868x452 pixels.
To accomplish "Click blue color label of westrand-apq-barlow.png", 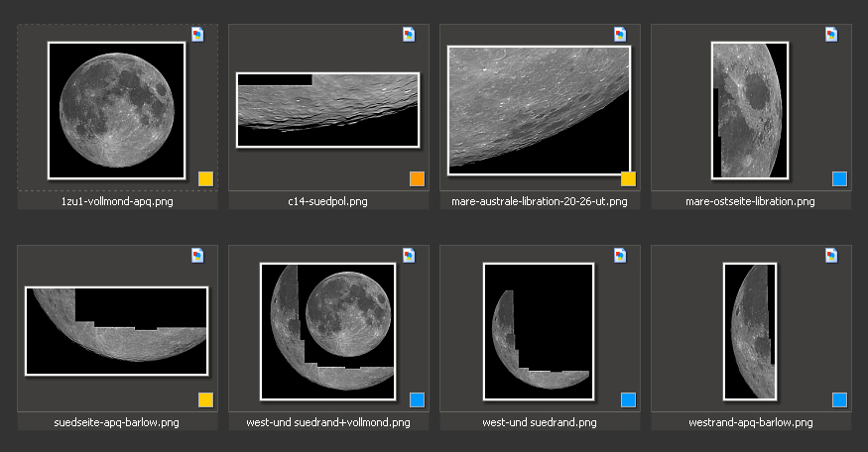I will click(839, 400).
